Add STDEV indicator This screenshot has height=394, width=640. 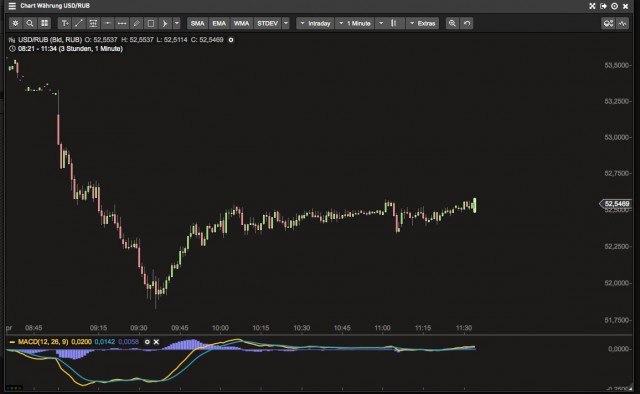[267, 23]
